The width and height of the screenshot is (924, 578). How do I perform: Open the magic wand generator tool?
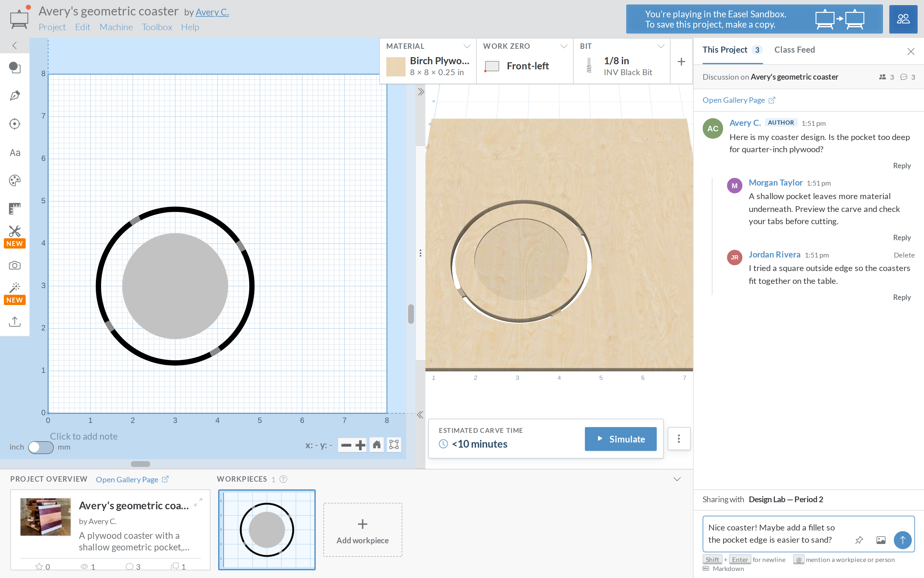click(14, 287)
